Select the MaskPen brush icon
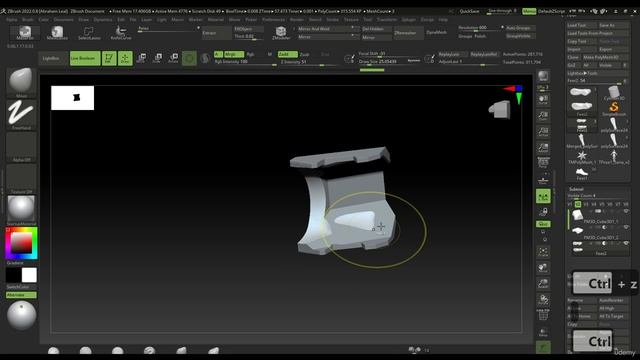This screenshot has width=640, height=360. coord(25,33)
